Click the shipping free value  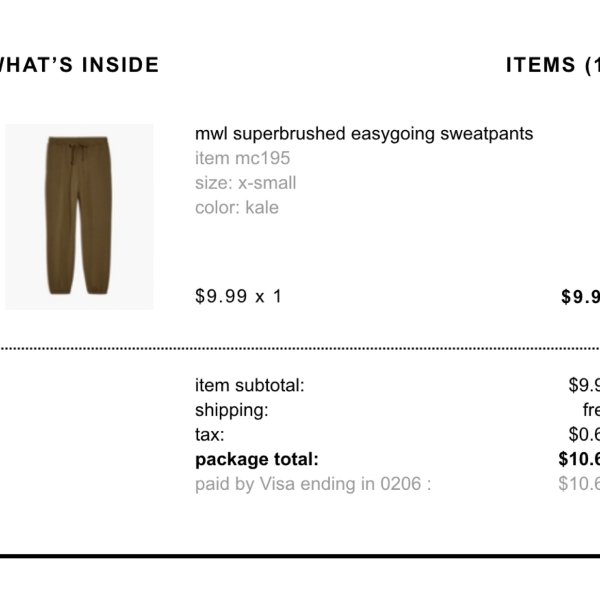tap(591, 410)
